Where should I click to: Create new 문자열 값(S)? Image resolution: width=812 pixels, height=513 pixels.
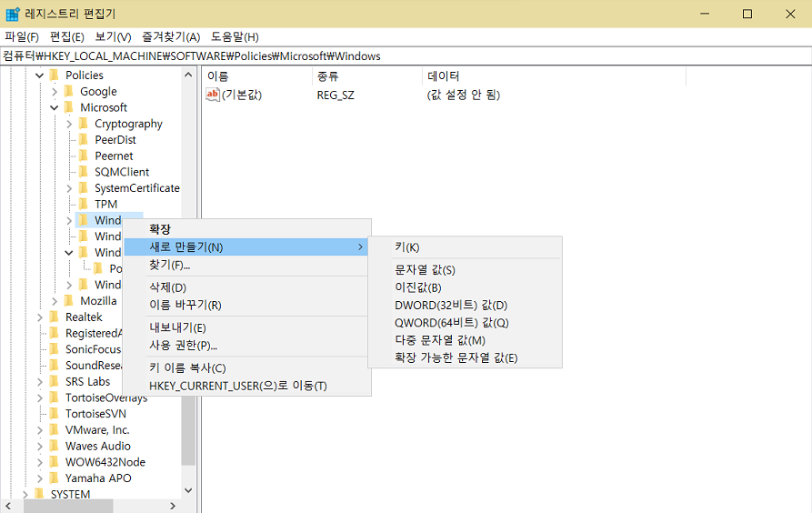[465, 269]
